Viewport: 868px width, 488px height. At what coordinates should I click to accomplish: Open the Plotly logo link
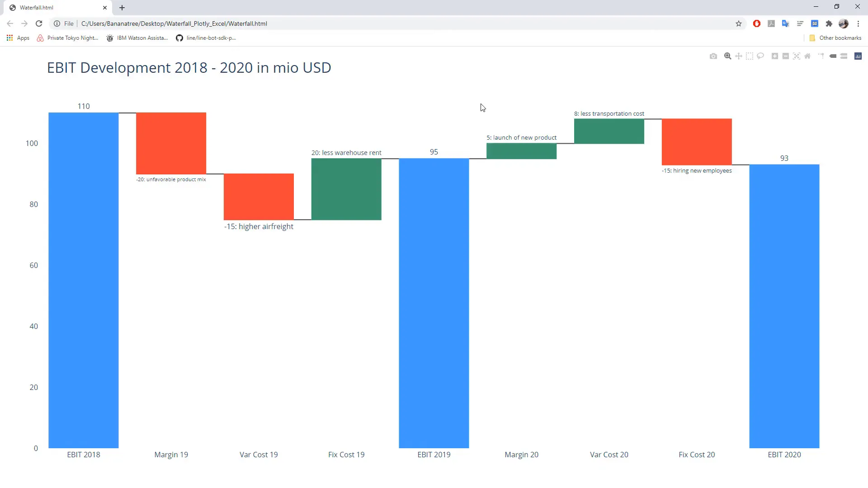[858, 56]
